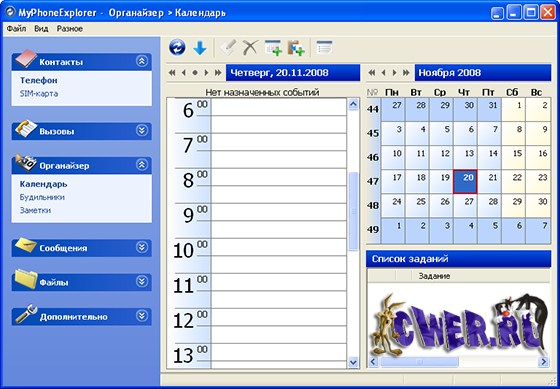Open the Файл menu
The image size is (560, 389).
coord(16,29)
